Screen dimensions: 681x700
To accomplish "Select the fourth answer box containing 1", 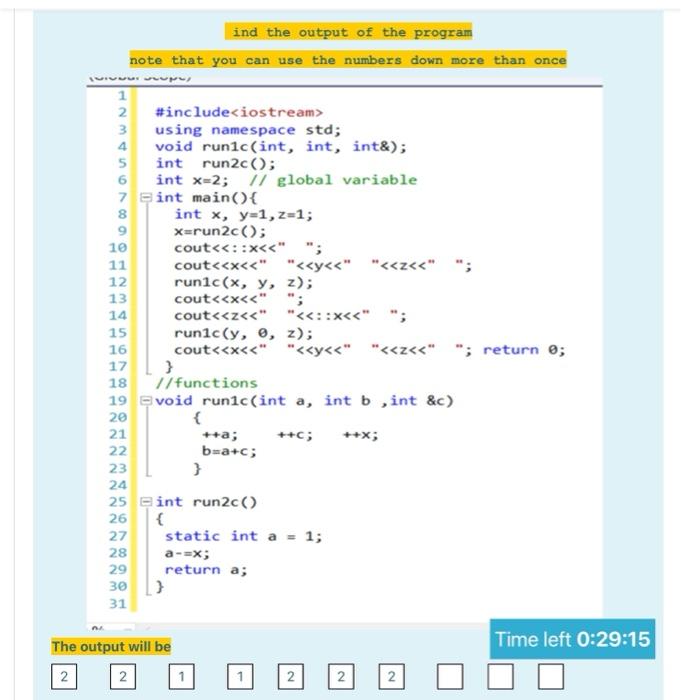I will 240,676.
